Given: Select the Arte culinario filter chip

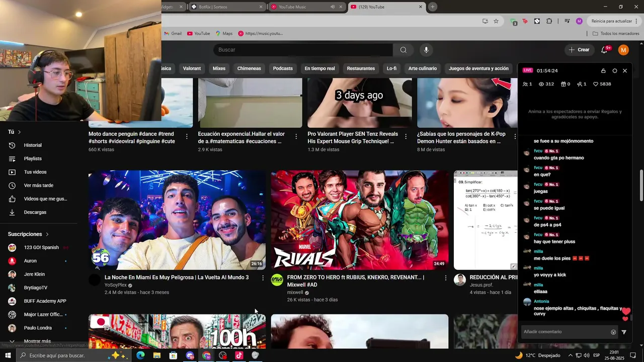Looking at the screenshot, I should tap(423, 68).
